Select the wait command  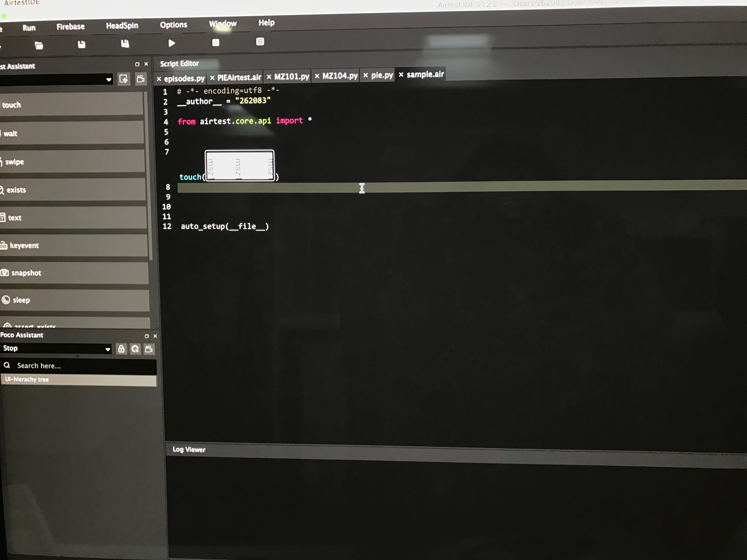pos(72,133)
